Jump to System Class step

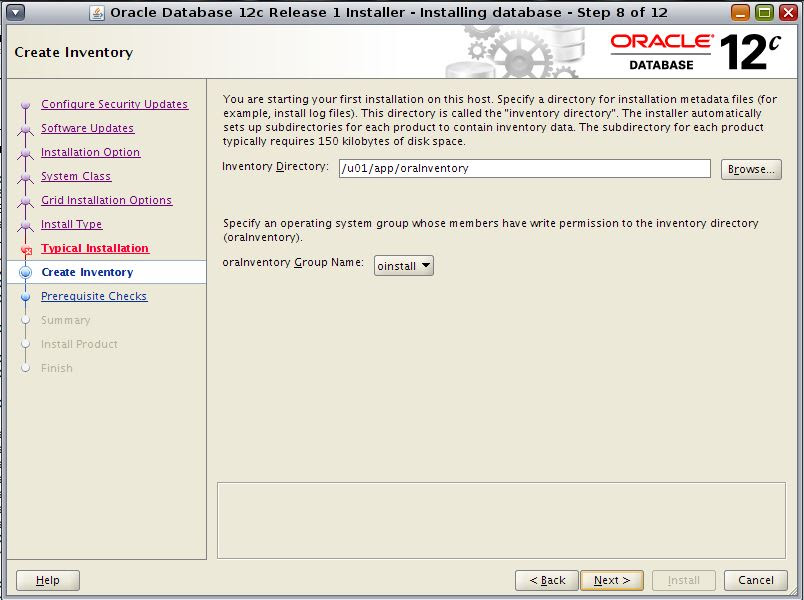pos(76,176)
